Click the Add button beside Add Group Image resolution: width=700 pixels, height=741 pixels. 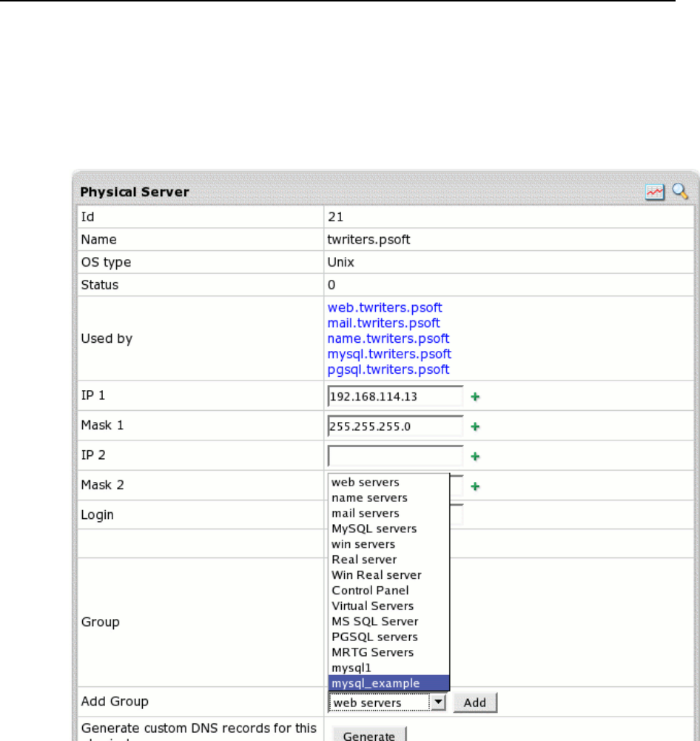pos(475,703)
